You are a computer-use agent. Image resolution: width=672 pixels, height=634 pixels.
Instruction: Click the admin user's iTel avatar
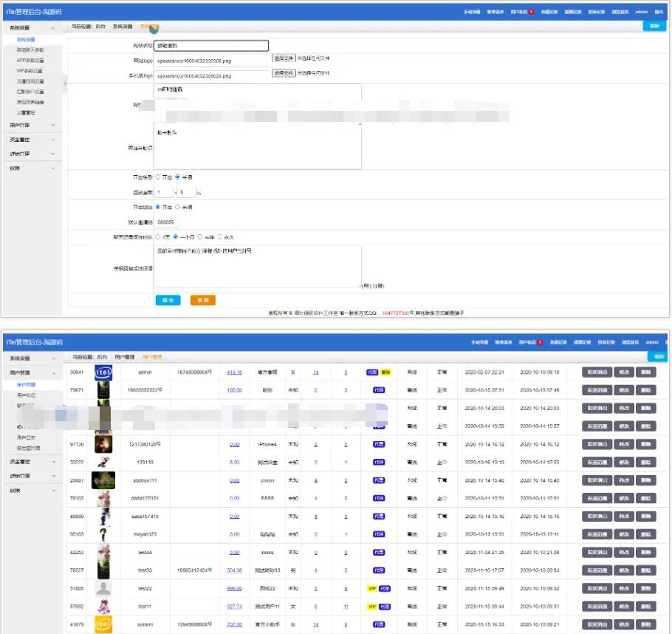pyautogui.click(x=103, y=372)
